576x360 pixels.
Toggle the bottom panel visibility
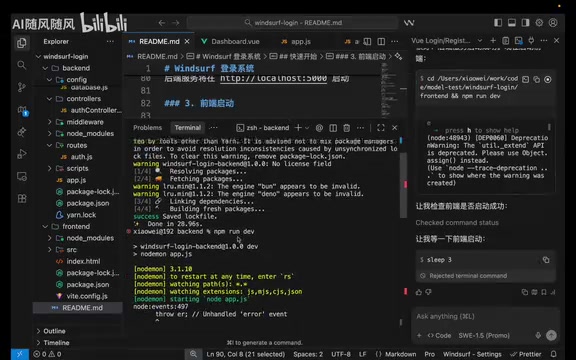tap(512, 23)
